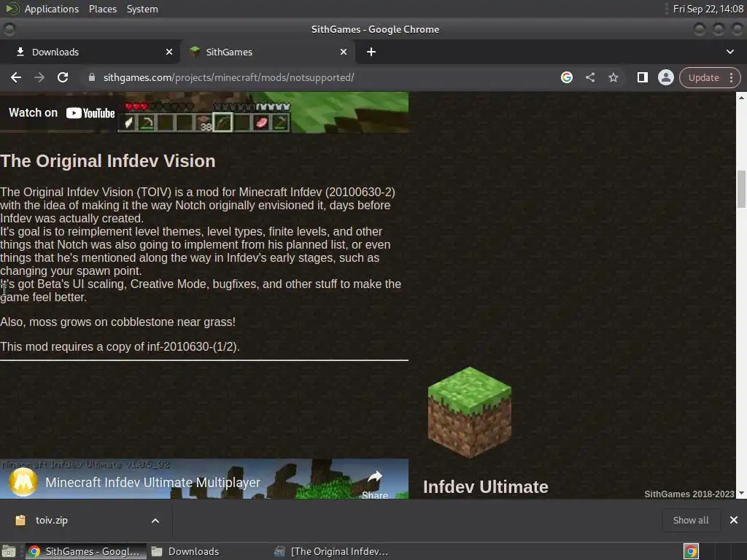Viewport: 747px width, 560px height.
Task: Click the scrollbar up arrow
Action: tap(741, 97)
